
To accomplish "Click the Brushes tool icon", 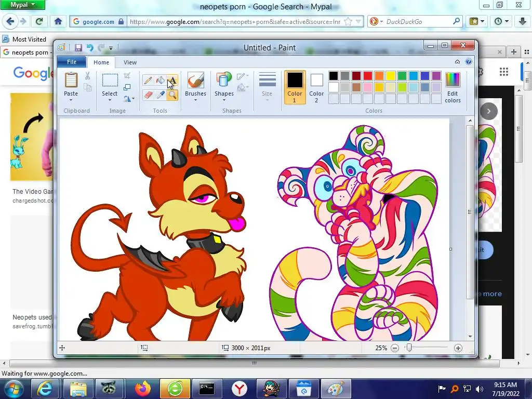I will click(195, 80).
